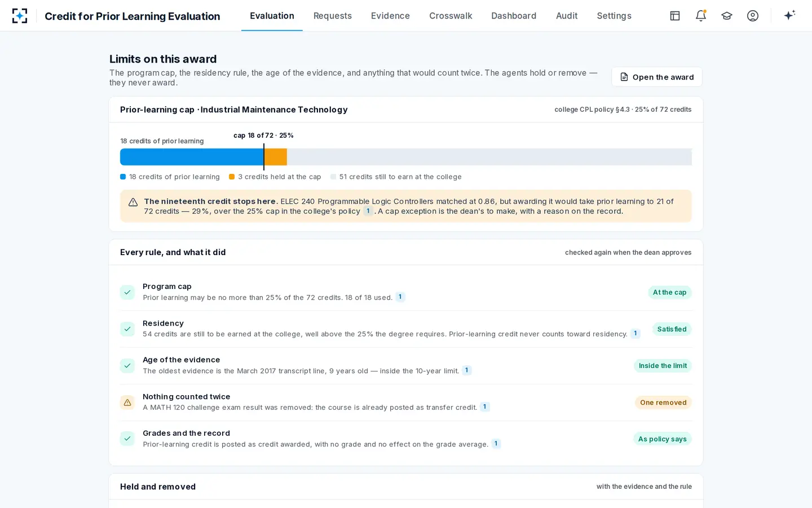Screen dimensions: 812x508
Task: Click the Held and removed heading
Action: pos(158,487)
